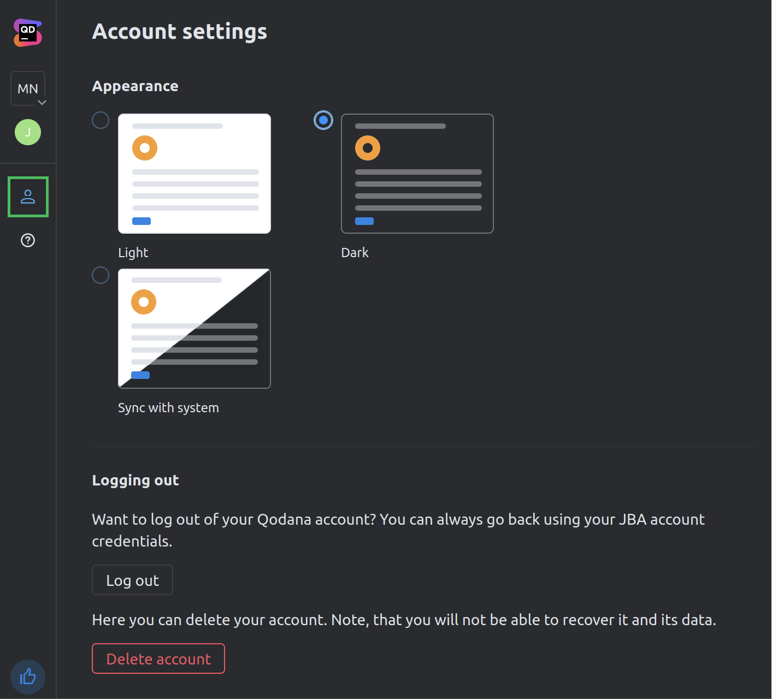
Task: Select the highlighted account settings icon
Action: click(28, 197)
